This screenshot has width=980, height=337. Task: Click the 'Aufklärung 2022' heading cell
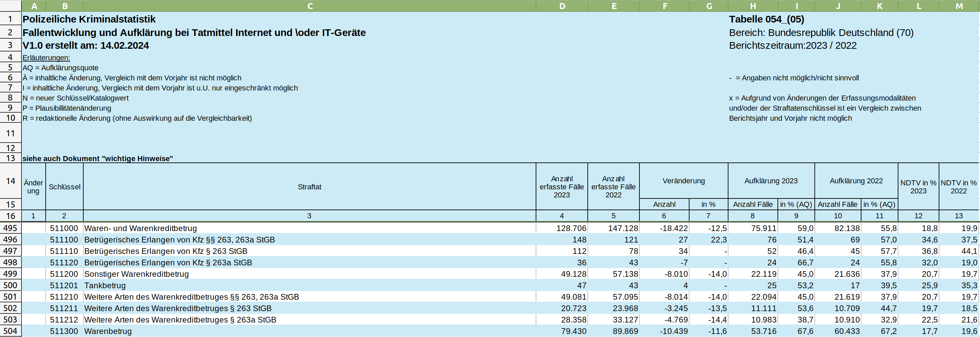point(856,181)
